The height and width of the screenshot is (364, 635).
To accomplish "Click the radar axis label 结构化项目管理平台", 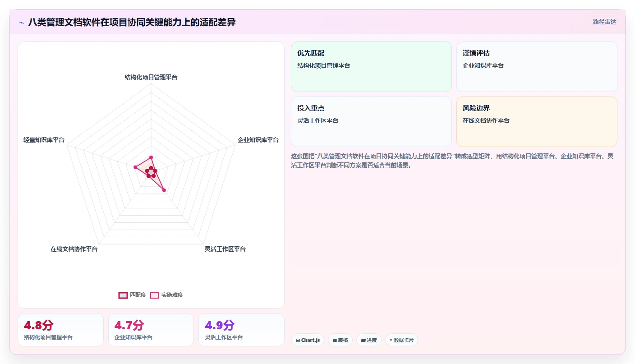I will [151, 77].
